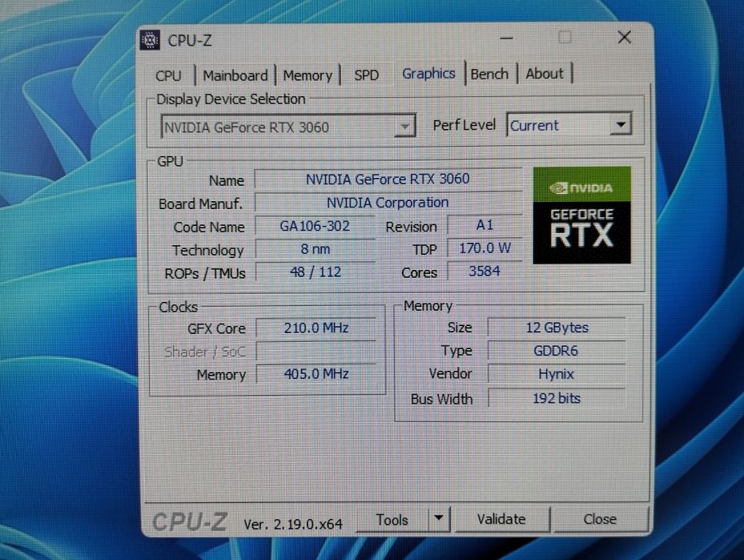Go to the Bench tab
The width and height of the screenshot is (744, 560).
pos(489,74)
